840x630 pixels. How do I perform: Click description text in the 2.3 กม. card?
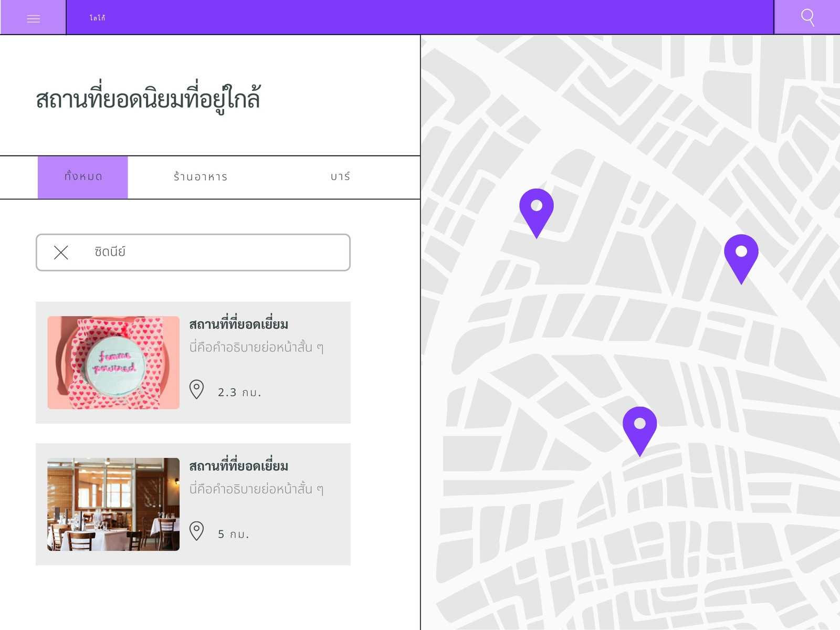[x=256, y=347]
